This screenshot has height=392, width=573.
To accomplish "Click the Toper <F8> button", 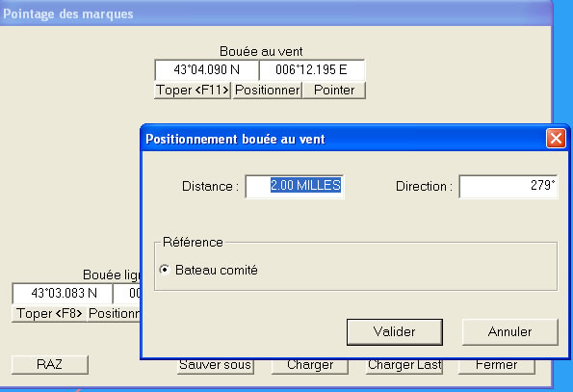I will pos(49,313).
